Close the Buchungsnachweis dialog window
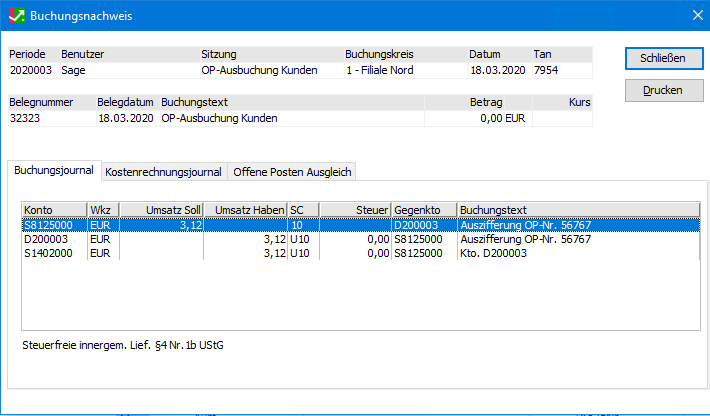 coord(696,16)
